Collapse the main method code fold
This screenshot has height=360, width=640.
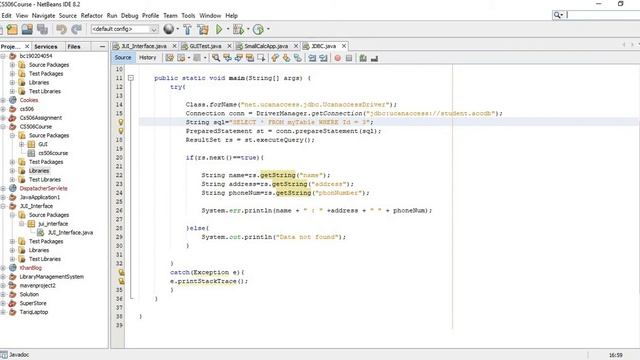tap(131, 78)
